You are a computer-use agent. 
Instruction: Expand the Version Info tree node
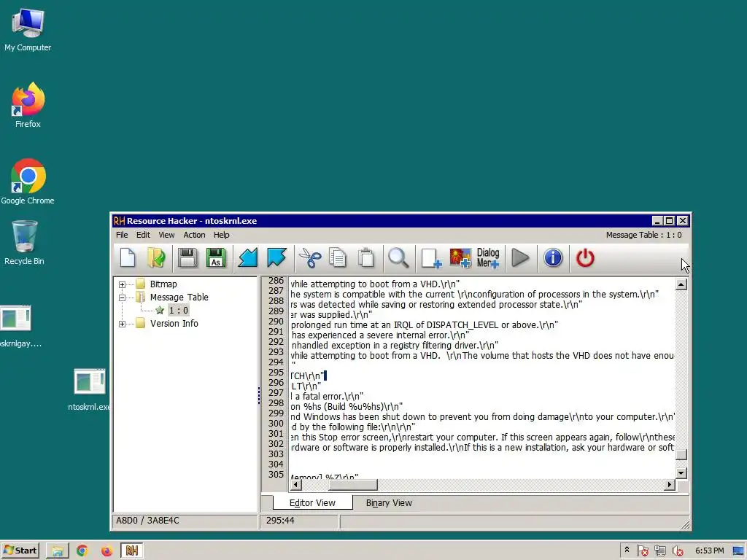coord(122,324)
